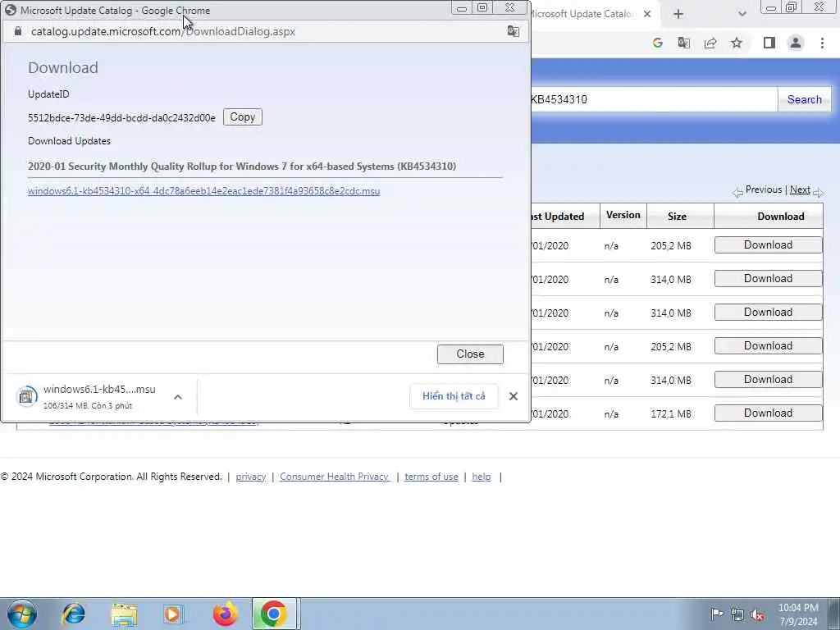This screenshot has height=630, width=840.
Task: Open the clock showing 10:04 PM
Action: [798, 614]
